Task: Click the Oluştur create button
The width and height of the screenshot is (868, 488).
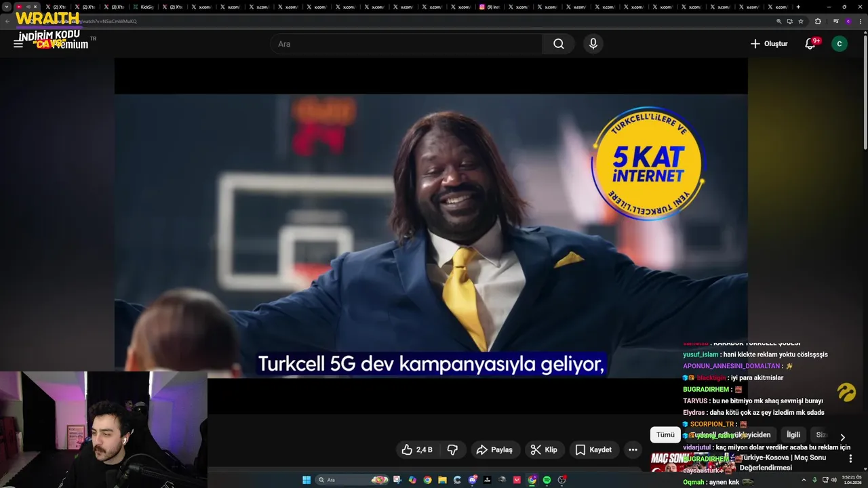Action: (x=768, y=43)
